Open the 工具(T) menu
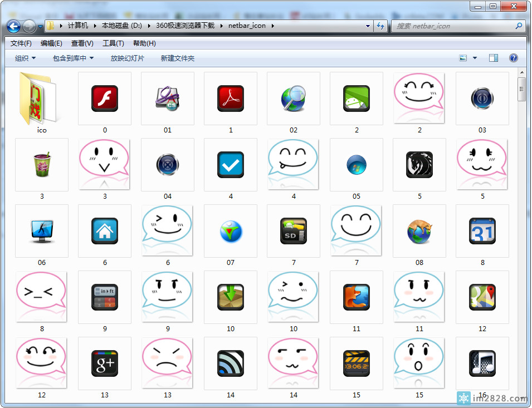 [113, 43]
